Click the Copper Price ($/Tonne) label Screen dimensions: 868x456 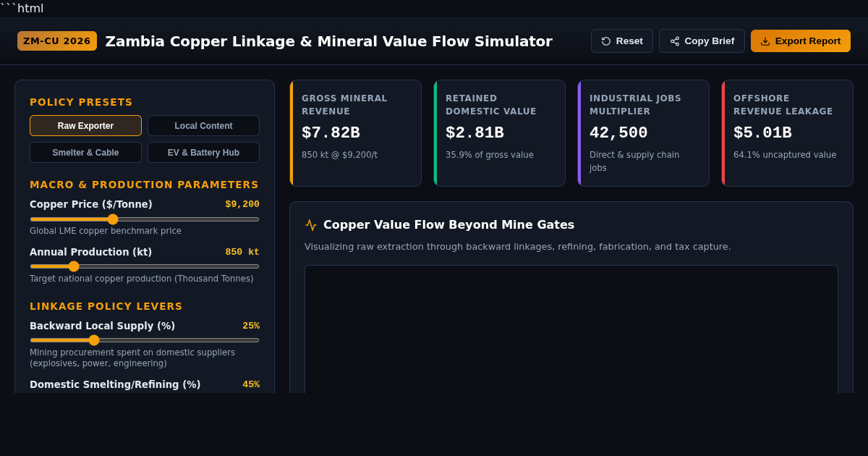click(x=91, y=204)
